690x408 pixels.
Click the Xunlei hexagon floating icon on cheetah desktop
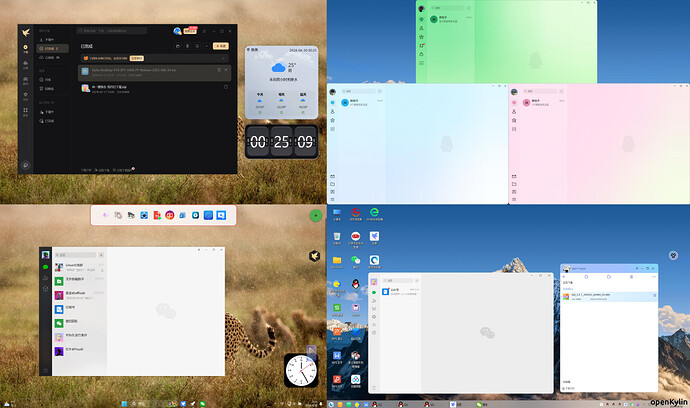coord(314,256)
